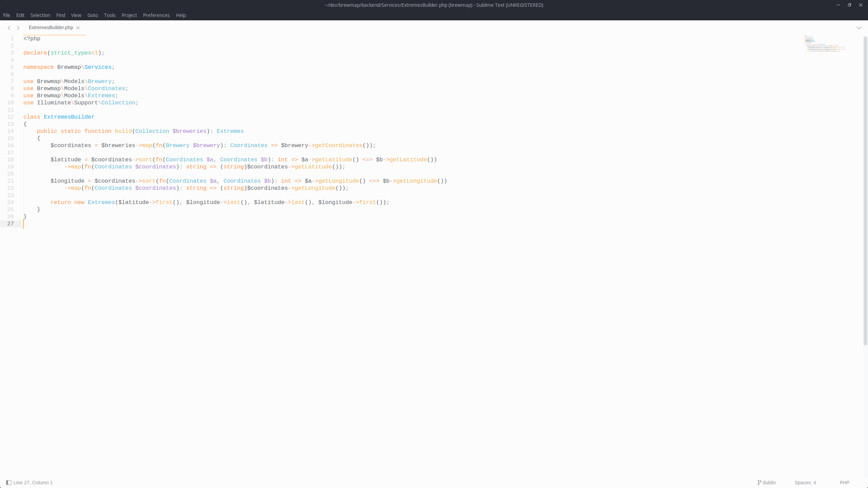Image resolution: width=868 pixels, height=488 pixels.
Task: Close the ExtremesBuilder.php tab
Action: pyautogui.click(x=78, y=28)
